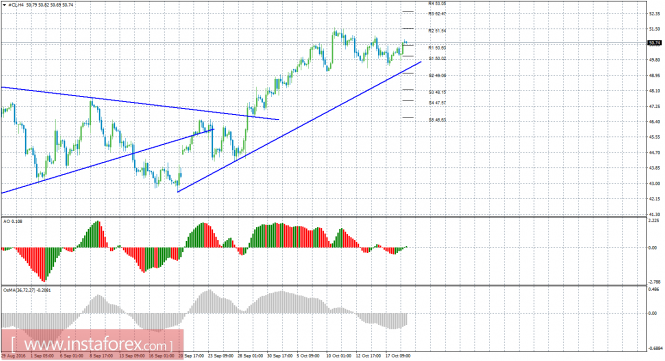This screenshot has width=665, height=361.
Task: Click the horizontal gray current price line
Action: pyautogui.click(x=324, y=43)
